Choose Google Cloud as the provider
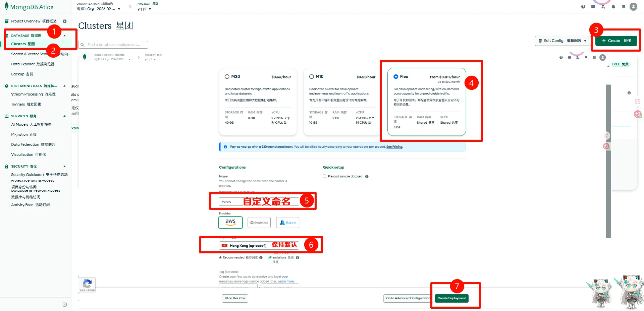 tap(259, 223)
